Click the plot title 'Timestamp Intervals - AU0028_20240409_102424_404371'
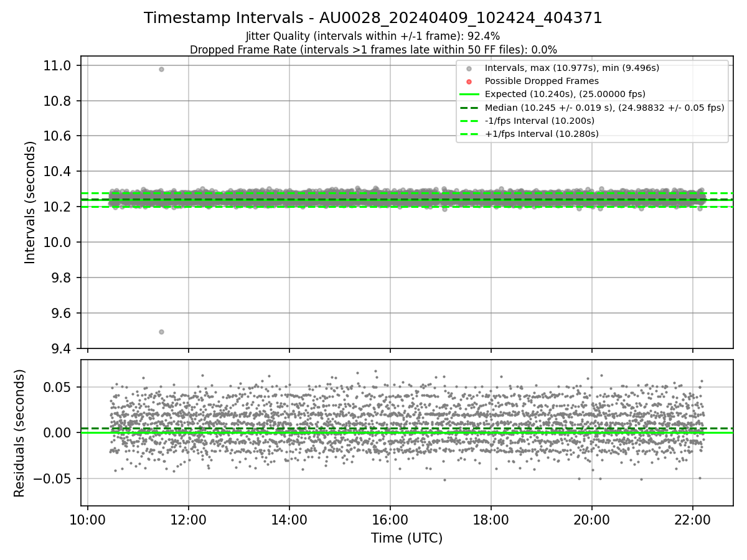Screen dimensions: 747x560 [373, 18]
